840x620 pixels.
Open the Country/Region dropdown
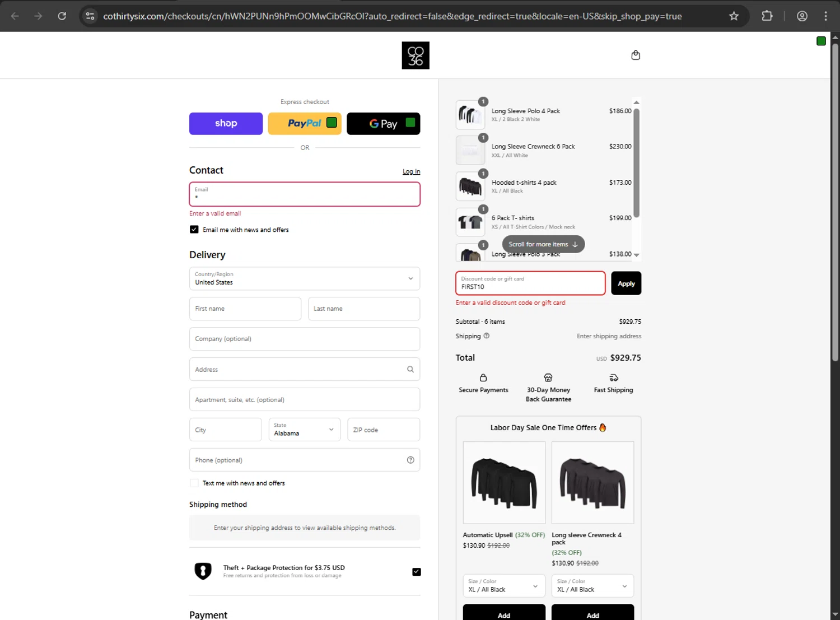tap(305, 278)
